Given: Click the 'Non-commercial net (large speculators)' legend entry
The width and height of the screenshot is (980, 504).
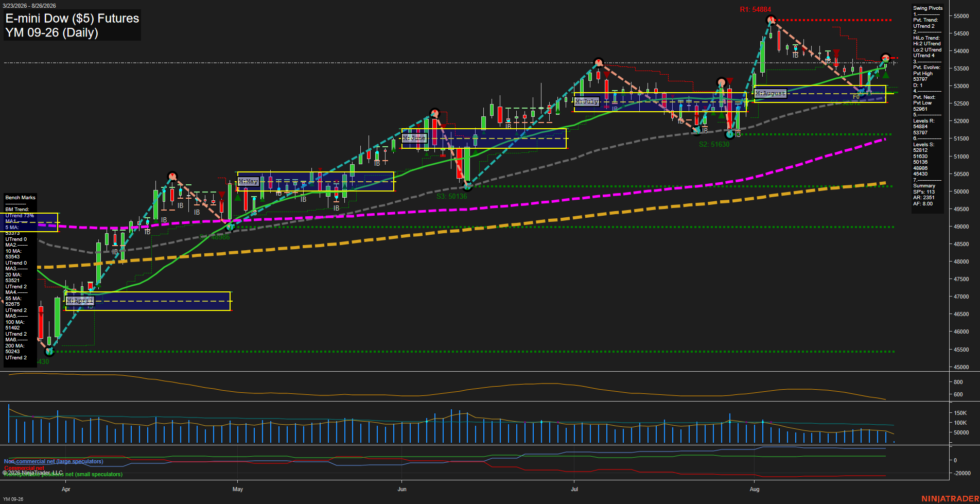Looking at the screenshot, I should [54, 462].
